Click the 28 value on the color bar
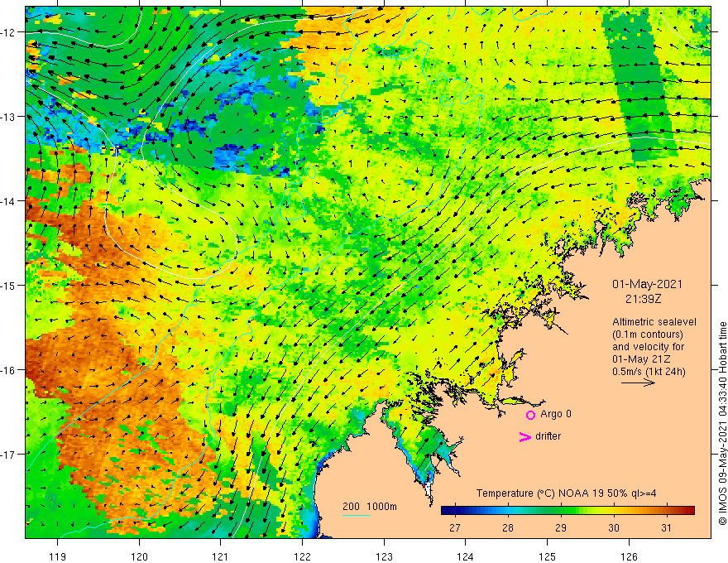Viewport: 728px width, 563px height. pyautogui.click(x=508, y=528)
